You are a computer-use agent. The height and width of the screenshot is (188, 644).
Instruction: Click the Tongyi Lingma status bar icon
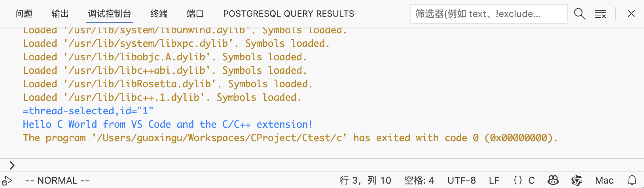point(577,180)
